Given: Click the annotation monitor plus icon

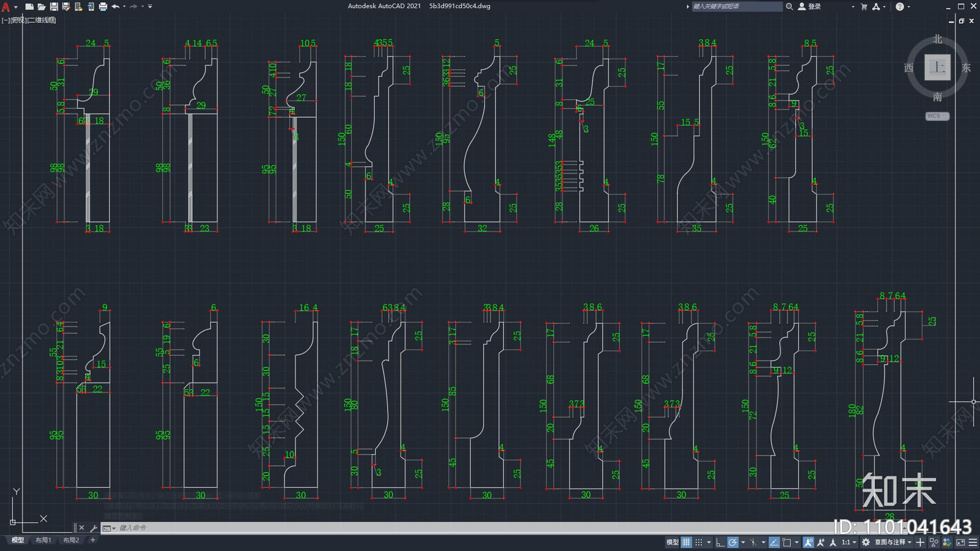Looking at the screenshot, I should pos(920,542).
